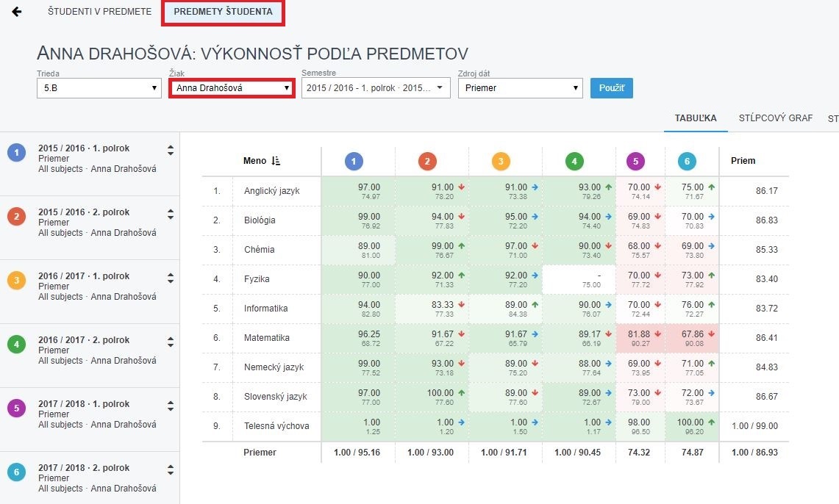Click the back arrow icon

click(17, 12)
